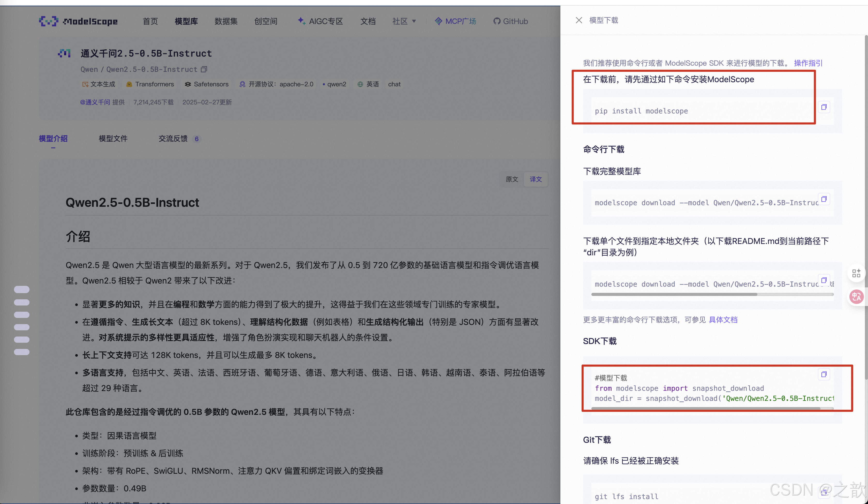This screenshot has height=504, width=868.
Task: Open the 操作指引 link
Action: (808, 63)
